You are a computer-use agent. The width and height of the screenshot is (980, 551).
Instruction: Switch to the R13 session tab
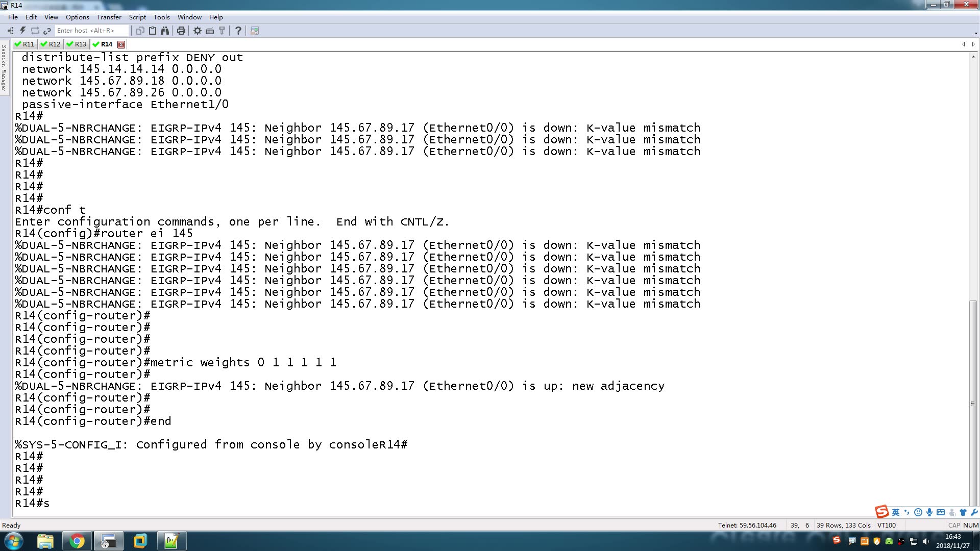(x=77, y=44)
